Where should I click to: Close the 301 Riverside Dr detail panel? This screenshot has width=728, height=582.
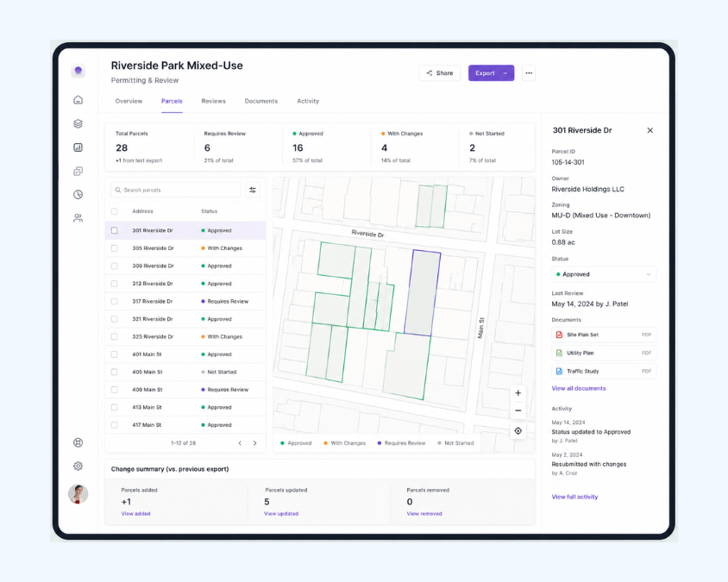click(x=650, y=130)
